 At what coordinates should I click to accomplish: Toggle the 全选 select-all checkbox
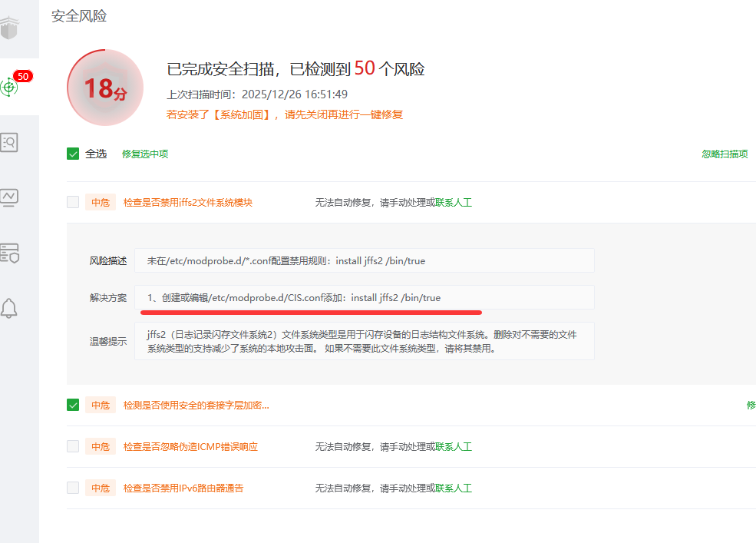click(x=72, y=154)
